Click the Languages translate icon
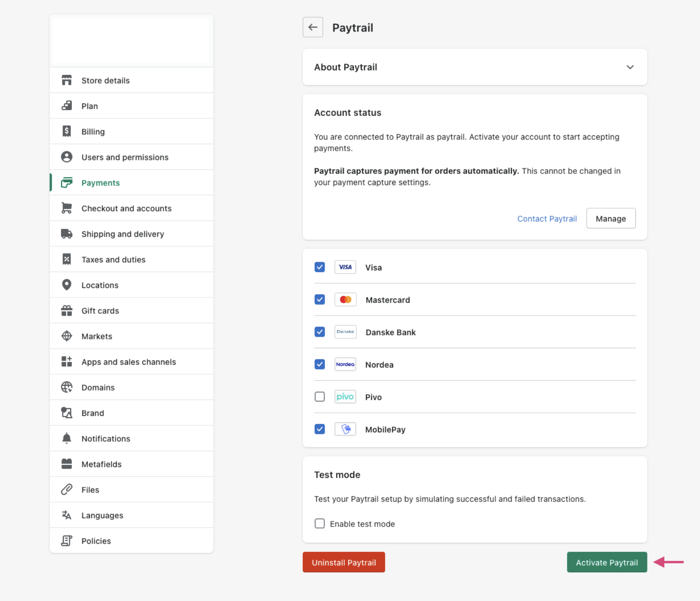The width and height of the screenshot is (700, 601). pos(67,515)
